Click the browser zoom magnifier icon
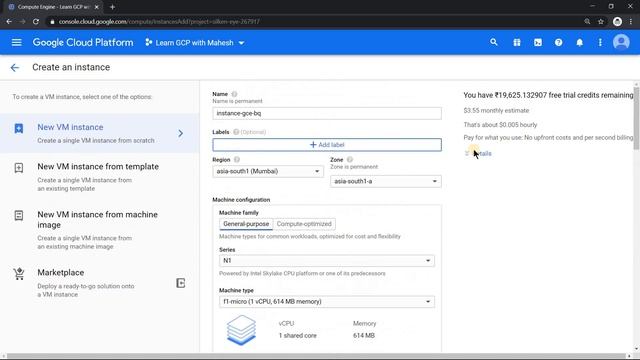640x360 pixels. click(x=587, y=22)
